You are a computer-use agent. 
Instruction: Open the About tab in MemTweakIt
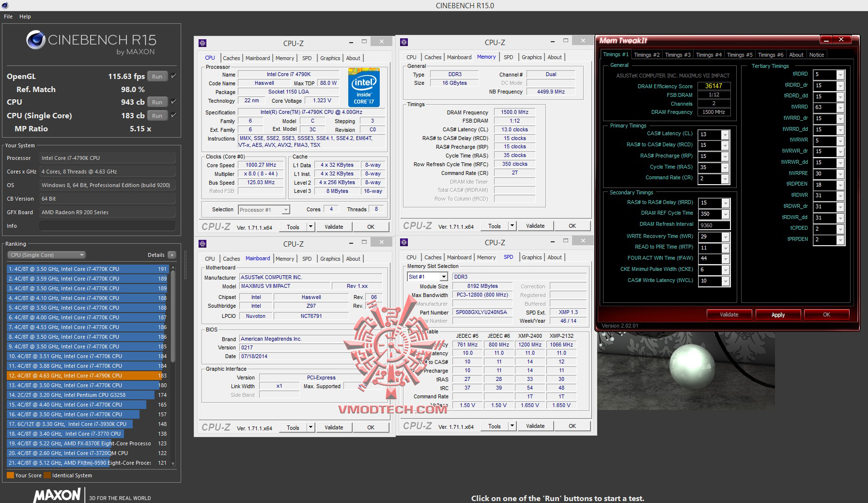796,55
